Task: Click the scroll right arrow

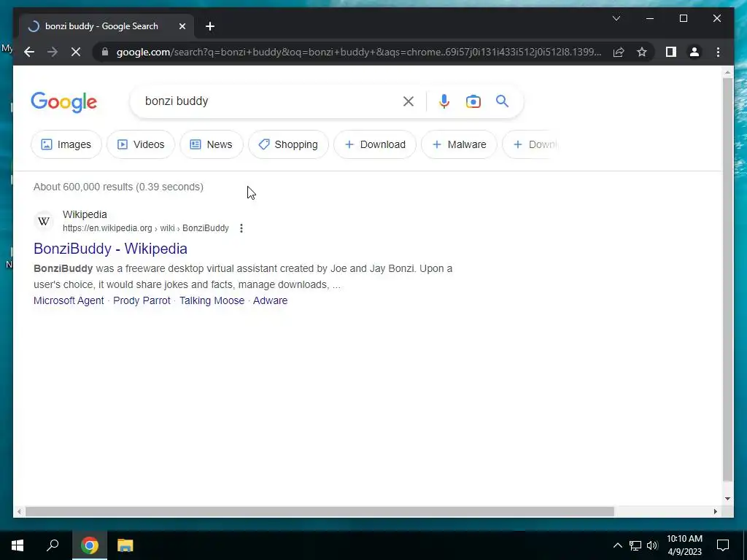Action: pyautogui.click(x=715, y=511)
